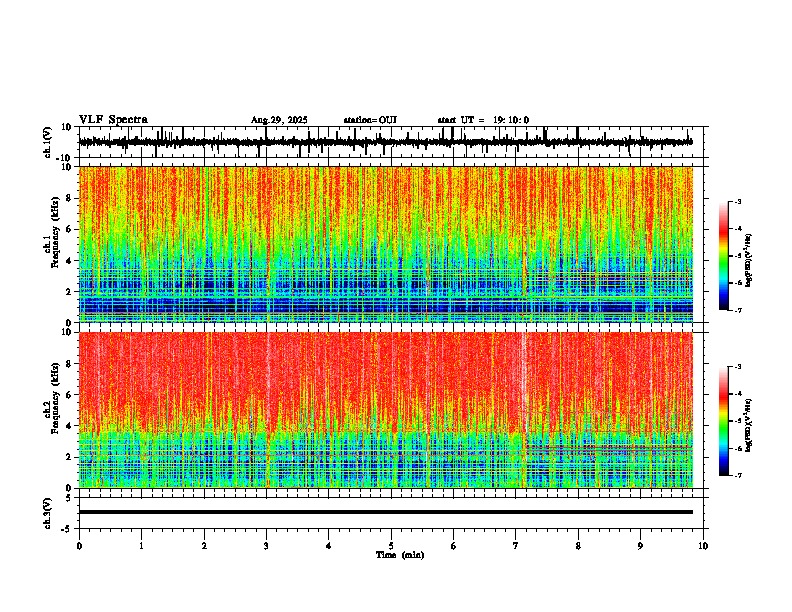Click the "-7" label on ch.1 color scale

click(737, 310)
